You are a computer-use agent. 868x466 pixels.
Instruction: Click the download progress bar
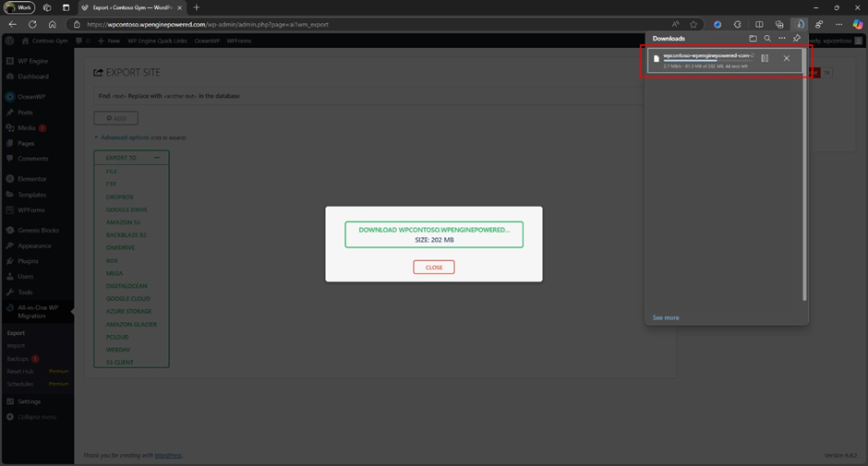pyautogui.click(x=708, y=61)
